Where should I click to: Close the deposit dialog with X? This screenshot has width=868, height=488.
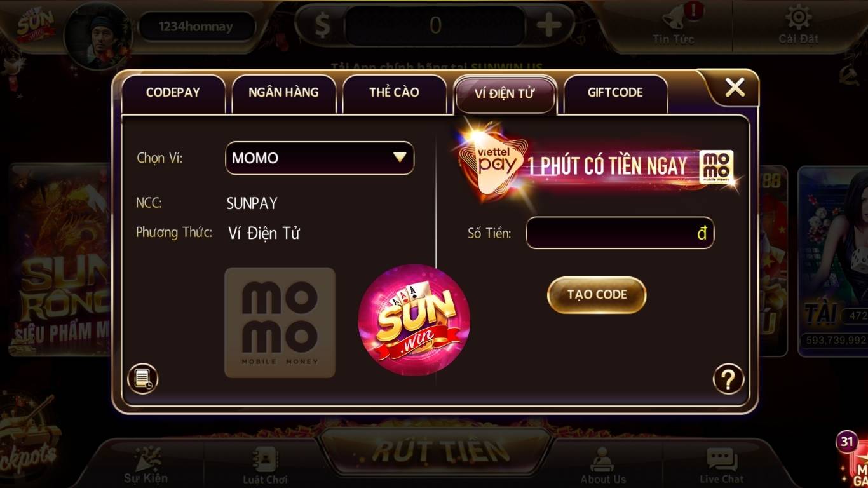735,87
